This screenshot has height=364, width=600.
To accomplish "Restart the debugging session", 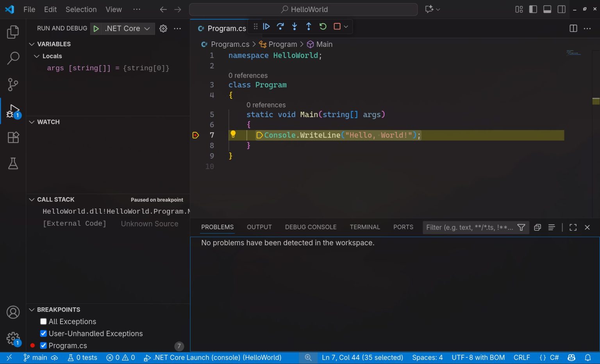I will coord(323,27).
